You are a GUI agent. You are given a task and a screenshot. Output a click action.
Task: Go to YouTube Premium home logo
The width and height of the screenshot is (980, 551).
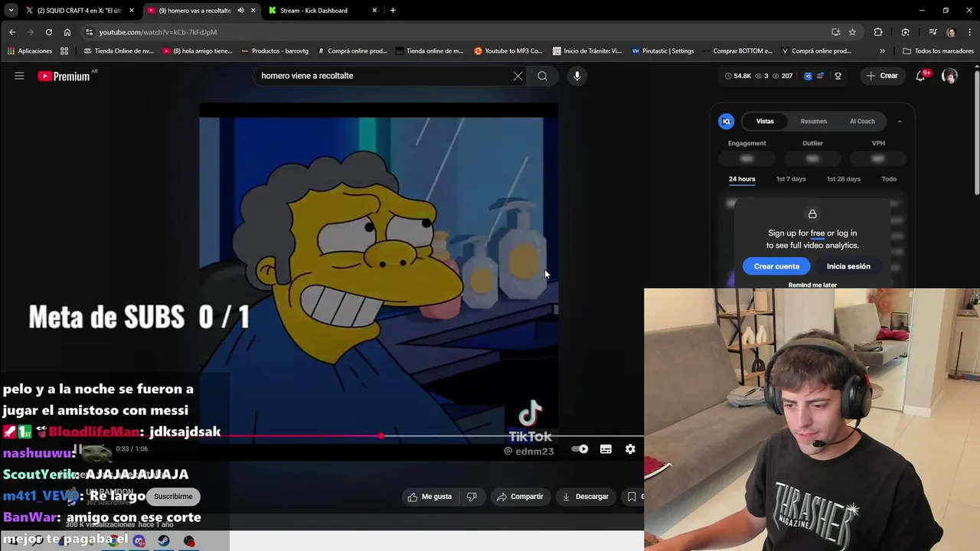tap(64, 76)
